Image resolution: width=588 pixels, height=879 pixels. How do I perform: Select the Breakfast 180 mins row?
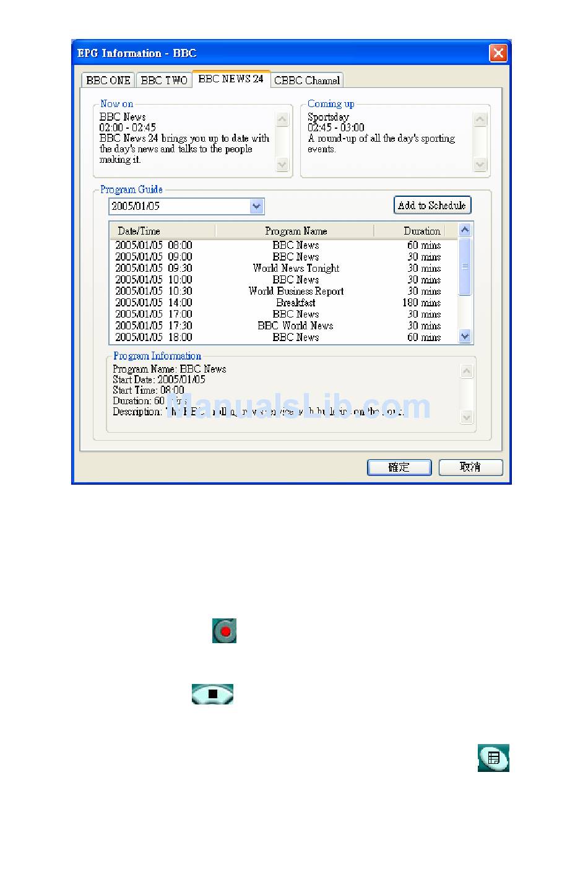tap(283, 303)
